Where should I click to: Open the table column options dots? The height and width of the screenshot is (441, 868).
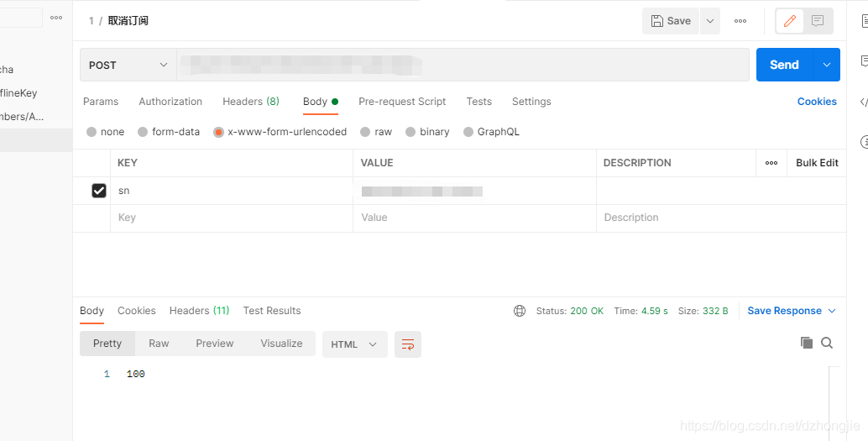771,163
